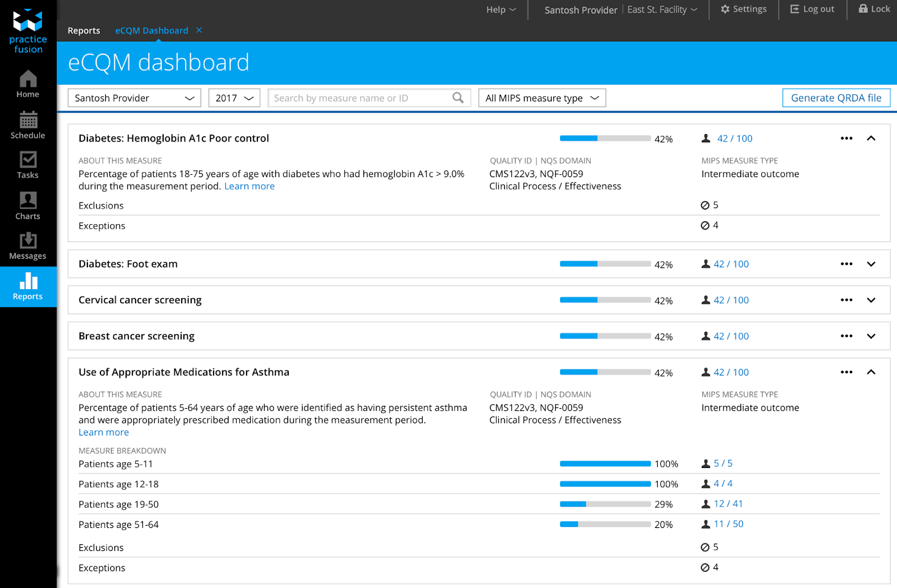
Task: Click Learn more under the asthma measure
Action: coord(103,432)
